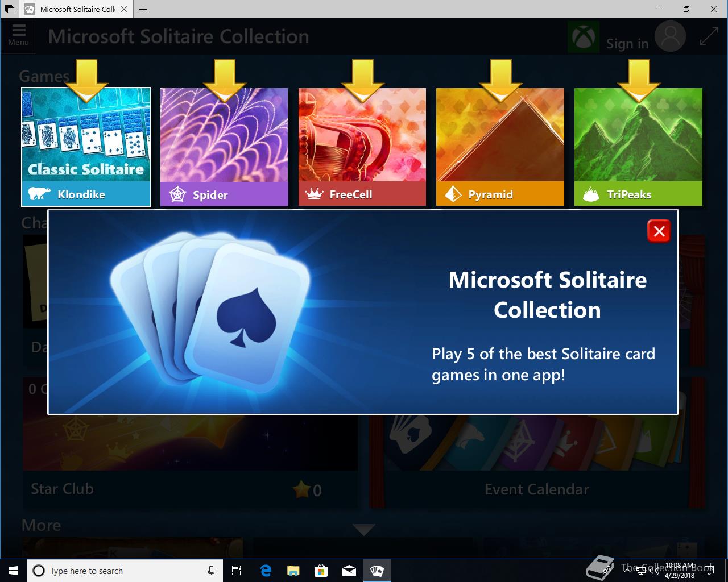Image resolution: width=728 pixels, height=582 pixels.
Task: Toggle full screen with diagonal arrows icon
Action: pyautogui.click(x=709, y=36)
